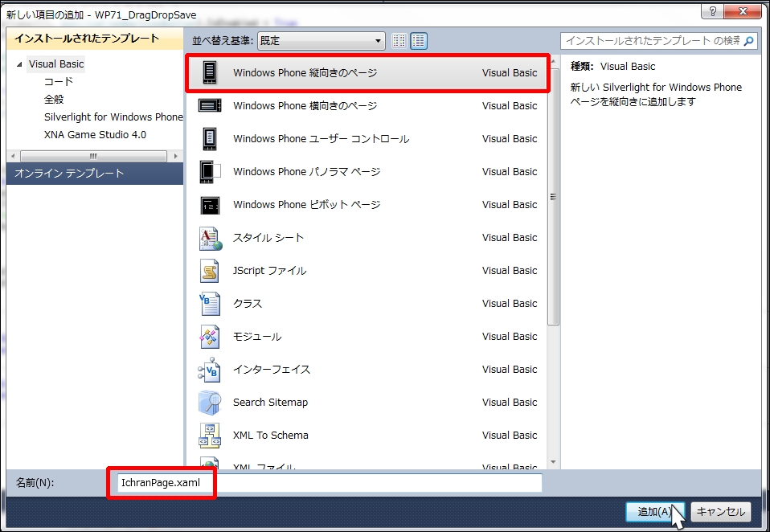This screenshot has height=532, width=770.
Task: Choose the モジュール template icon
Action: pos(210,337)
